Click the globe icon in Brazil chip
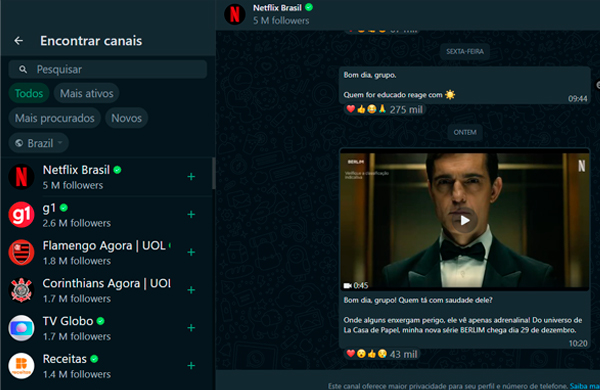 click(x=19, y=143)
